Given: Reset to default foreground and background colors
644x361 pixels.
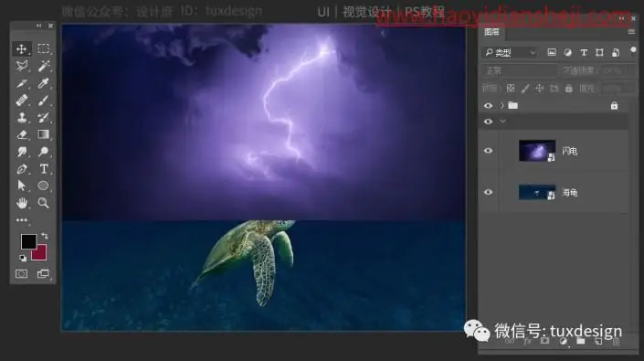Looking at the screenshot, I should 23,258.
